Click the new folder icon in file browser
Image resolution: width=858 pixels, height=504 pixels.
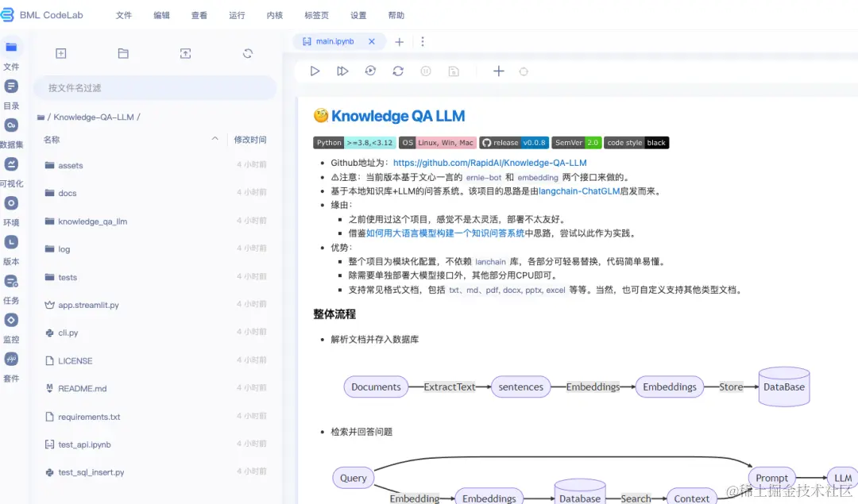[x=123, y=53]
